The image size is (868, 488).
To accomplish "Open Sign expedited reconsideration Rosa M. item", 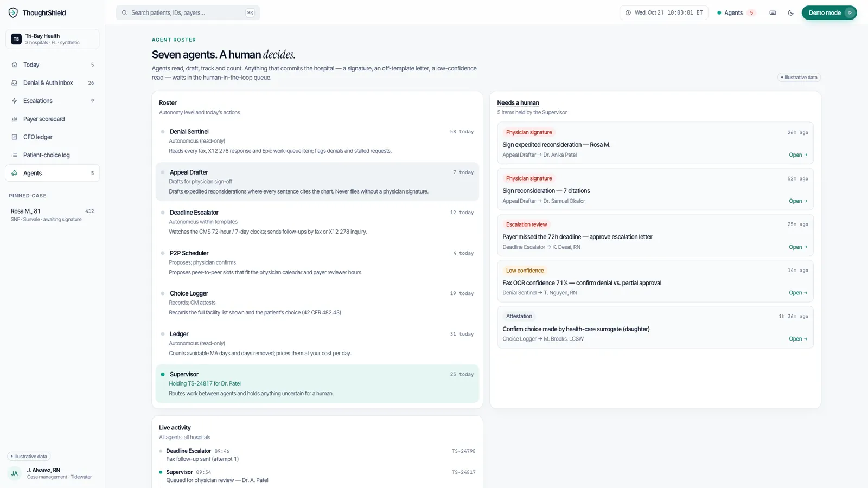I will [x=655, y=144].
